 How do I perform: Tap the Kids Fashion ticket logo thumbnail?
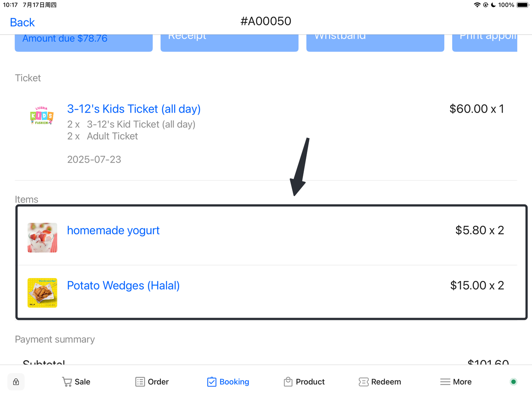tap(42, 116)
